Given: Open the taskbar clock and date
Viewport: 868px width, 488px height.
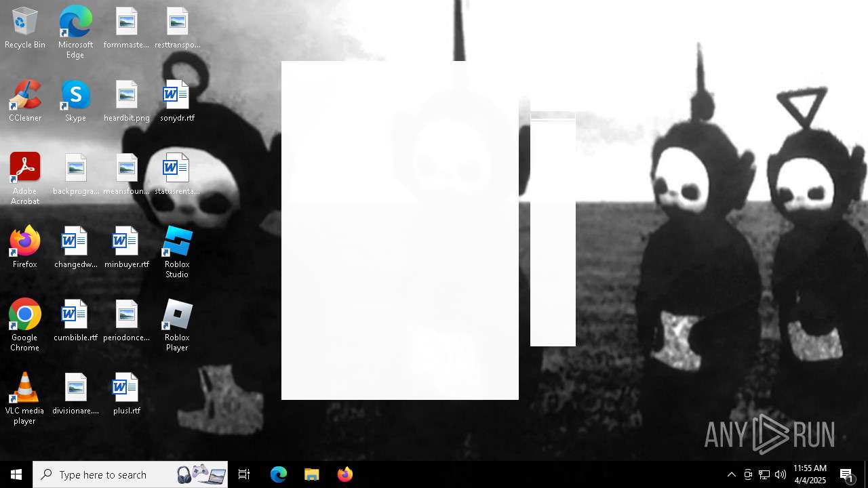Looking at the screenshot, I should coord(810,474).
